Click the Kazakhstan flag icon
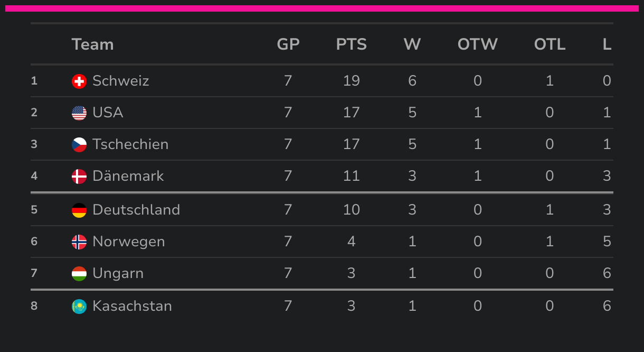This screenshot has height=352, width=644. click(79, 306)
